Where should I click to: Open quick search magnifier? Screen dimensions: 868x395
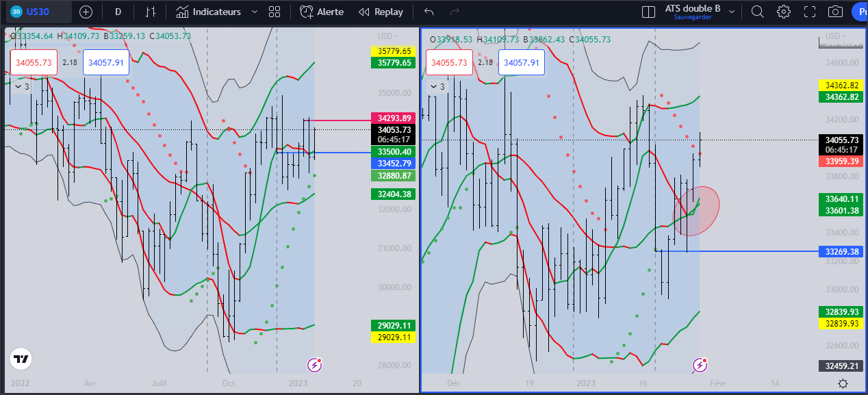[x=757, y=12]
